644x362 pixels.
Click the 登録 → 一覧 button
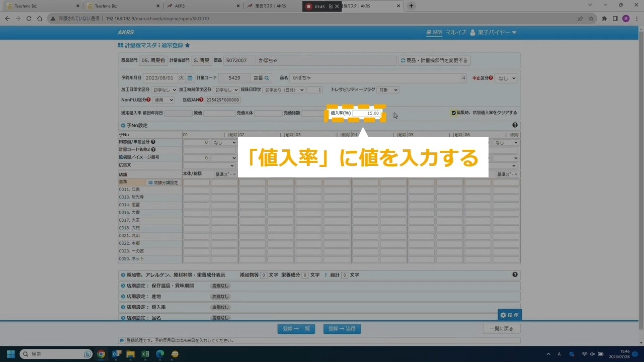coord(296,328)
